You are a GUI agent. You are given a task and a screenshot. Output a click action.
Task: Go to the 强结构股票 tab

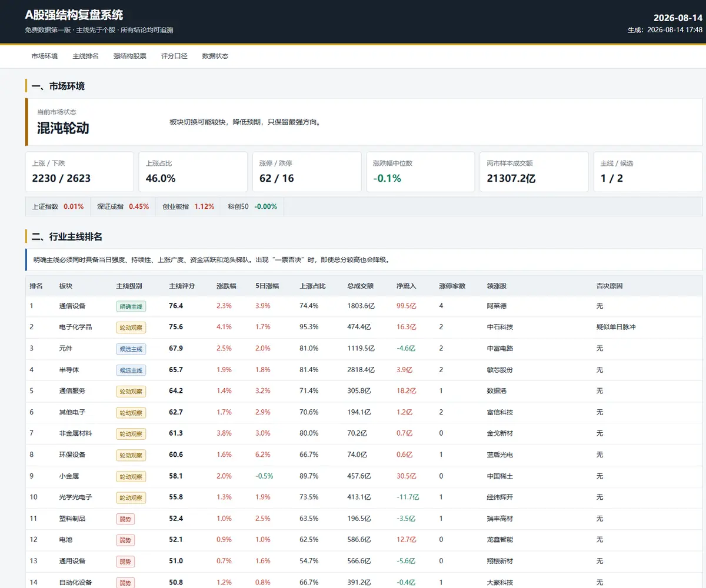pyautogui.click(x=130, y=56)
